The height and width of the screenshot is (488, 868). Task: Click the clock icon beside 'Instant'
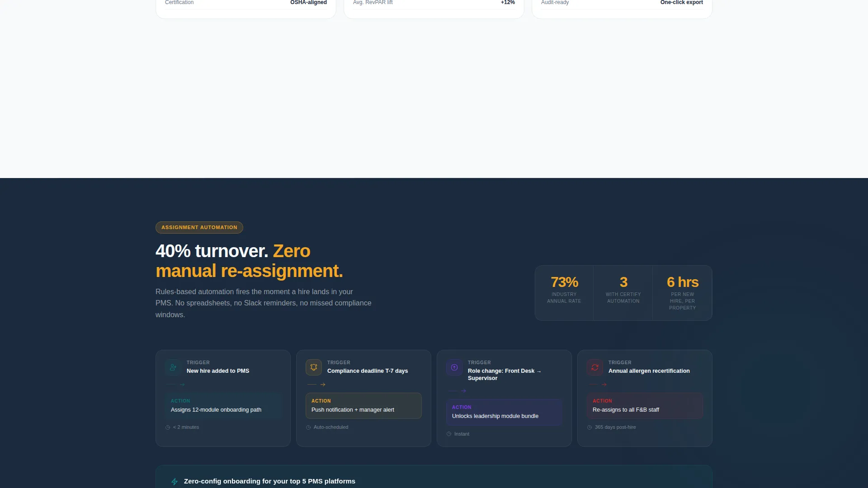click(x=449, y=434)
